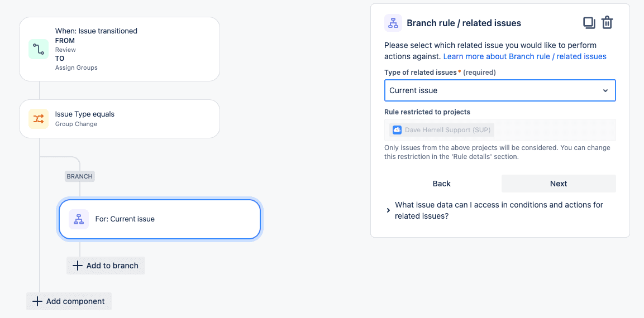Viewport: 644px width, 318px height.
Task: Select the 'Issue Type equals' condition card
Action: click(x=120, y=119)
